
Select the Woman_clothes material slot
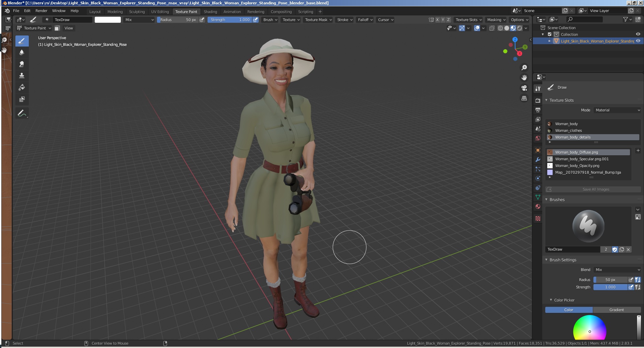click(593, 130)
